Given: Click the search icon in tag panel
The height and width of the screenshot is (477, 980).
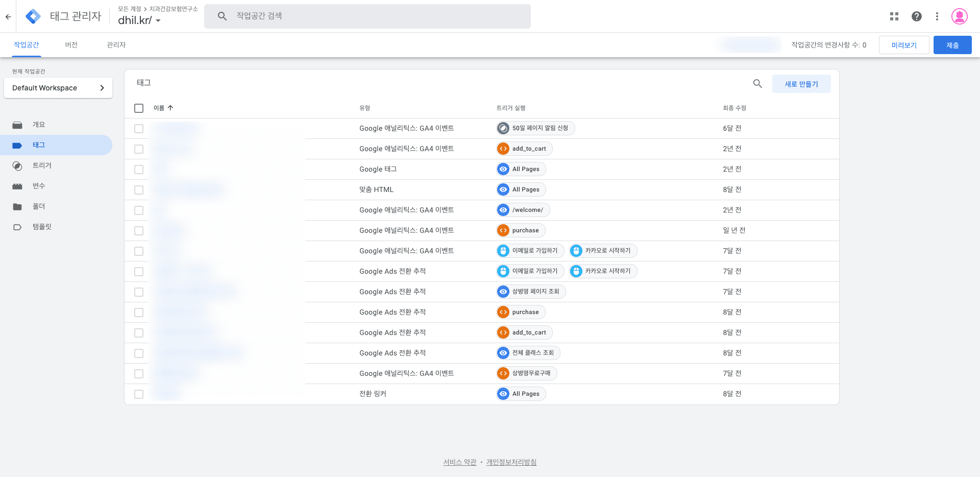Looking at the screenshot, I should point(757,84).
